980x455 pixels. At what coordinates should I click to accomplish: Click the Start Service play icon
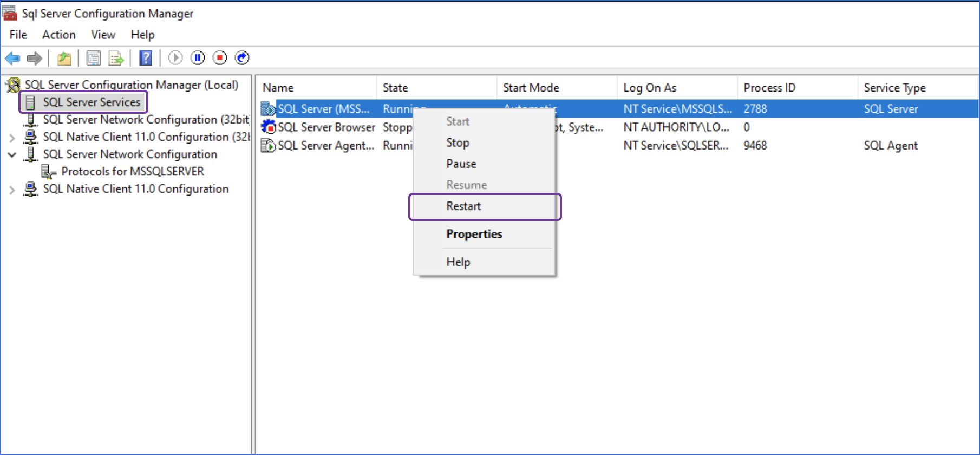tap(175, 57)
